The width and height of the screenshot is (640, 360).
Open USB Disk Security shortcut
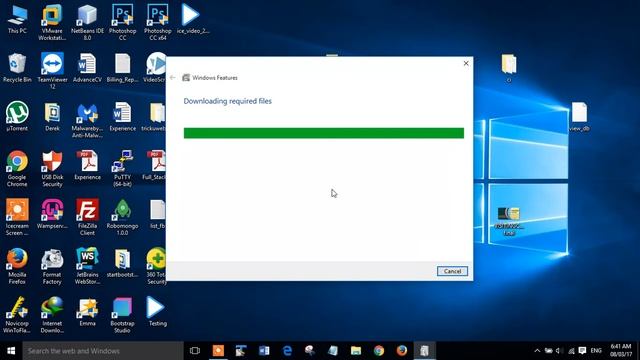pyautogui.click(x=52, y=169)
